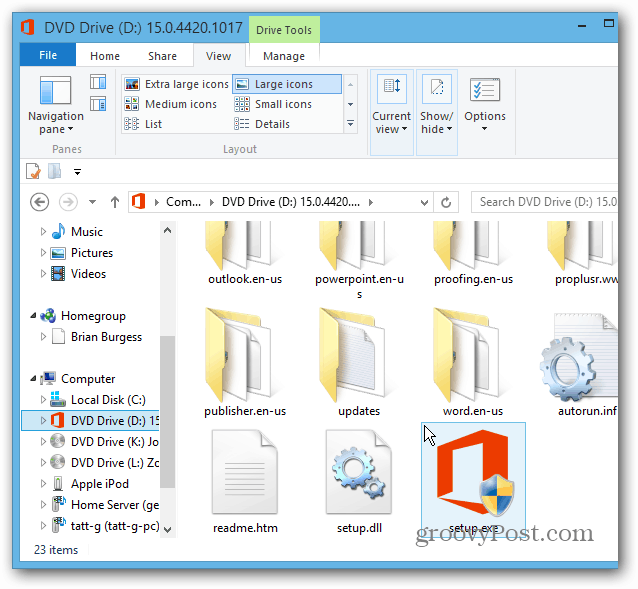Screen dimensions: 638x589
Task: Click the Options button icon
Action: [x=485, y=90]
